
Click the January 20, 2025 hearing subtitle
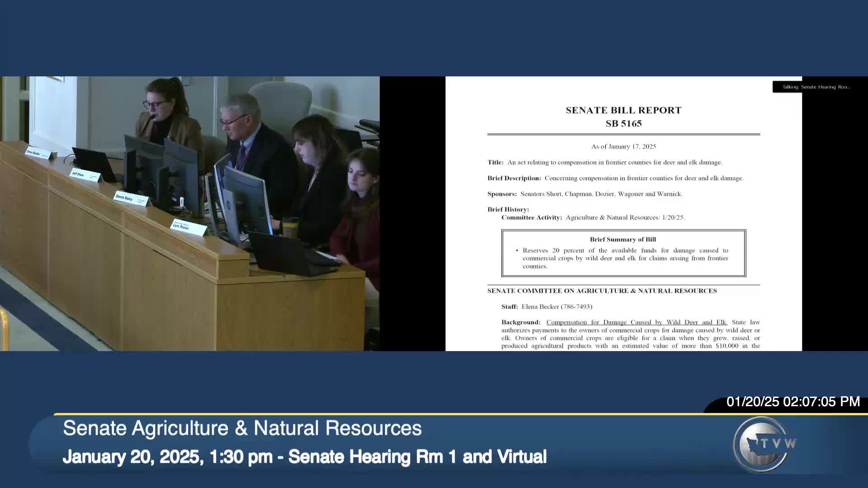pyautogui.click(x=304, y=457)
